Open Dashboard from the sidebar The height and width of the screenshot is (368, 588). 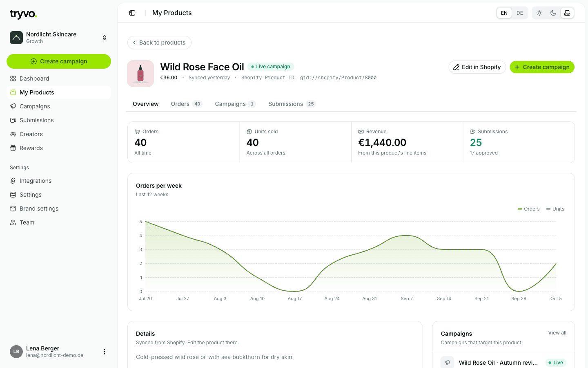pos(59,79)
